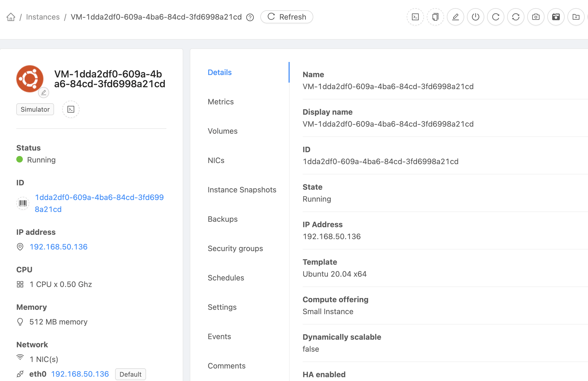Viewport: 588px width, 381px height.
Task: Stop the instance with the power icon
Action: pyautogui.click(x=475, y=17)
